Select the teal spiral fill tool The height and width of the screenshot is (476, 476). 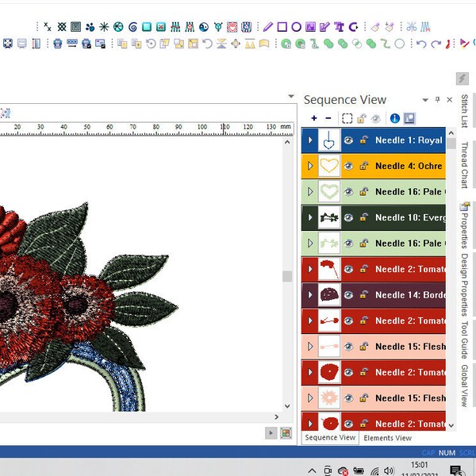tap(132, 27)
